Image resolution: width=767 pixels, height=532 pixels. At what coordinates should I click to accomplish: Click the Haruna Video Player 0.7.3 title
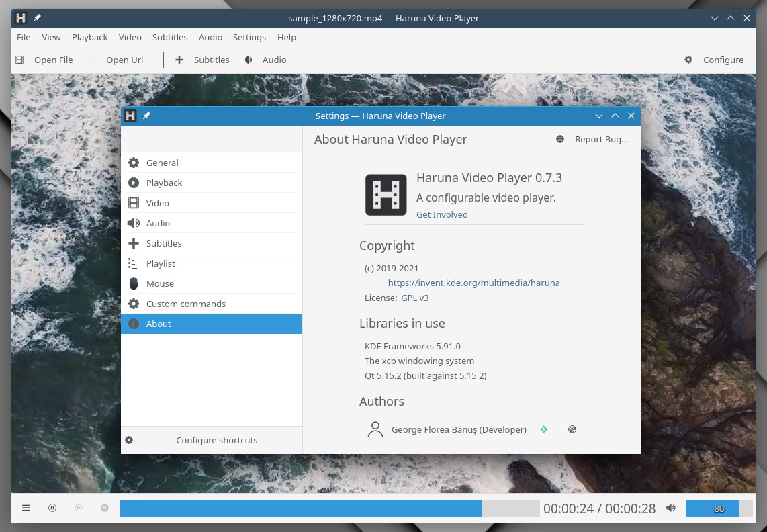(x=489, y=177)
